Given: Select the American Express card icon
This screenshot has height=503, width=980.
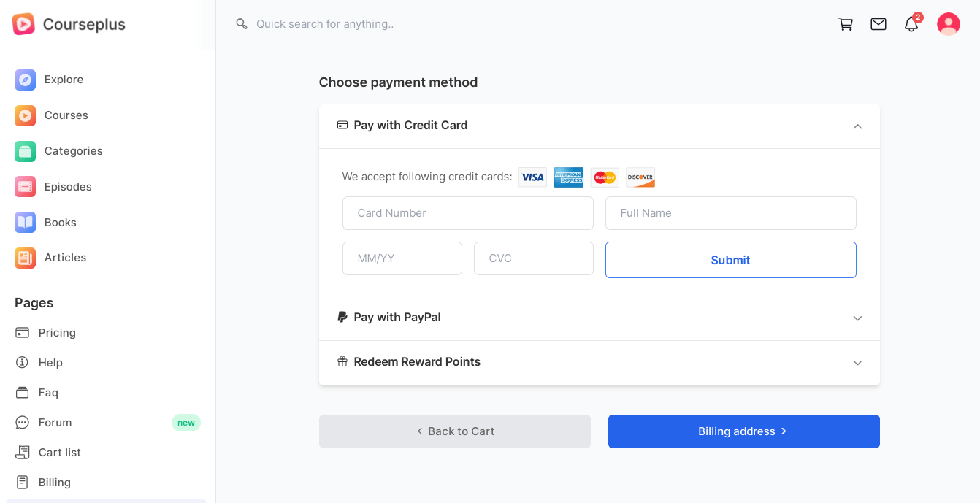Looking at the screenshot, I should pyautogui.click(x=568, y=177).
